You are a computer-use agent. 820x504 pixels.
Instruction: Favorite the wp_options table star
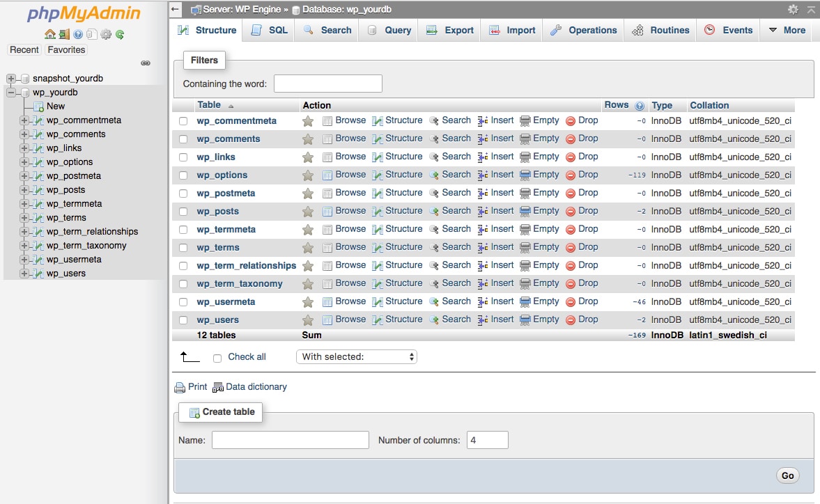point(308,175)
